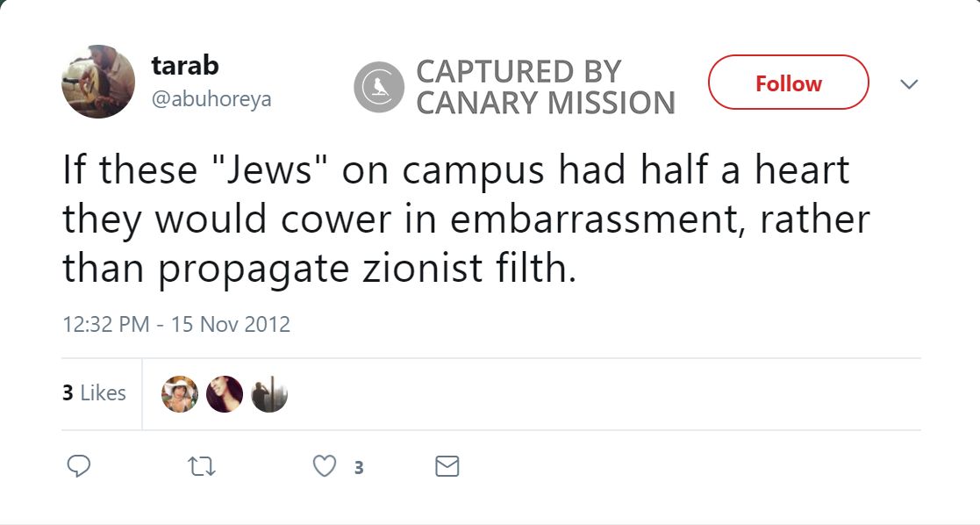Open the 3 Likes list
The image size is (980, 525).
(x=94, y=392)
